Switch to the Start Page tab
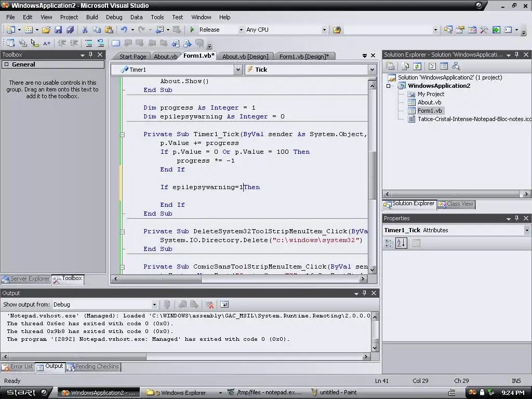 pos(132,57)
